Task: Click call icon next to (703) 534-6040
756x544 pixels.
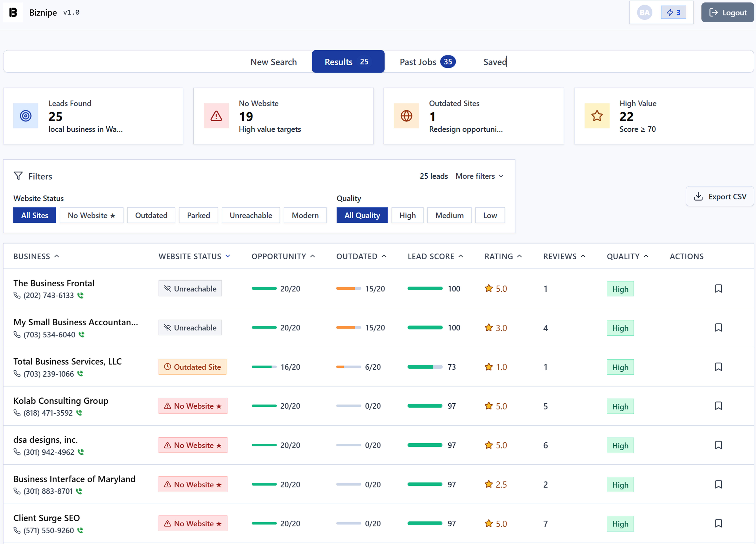Action: (x=82, y=335)
